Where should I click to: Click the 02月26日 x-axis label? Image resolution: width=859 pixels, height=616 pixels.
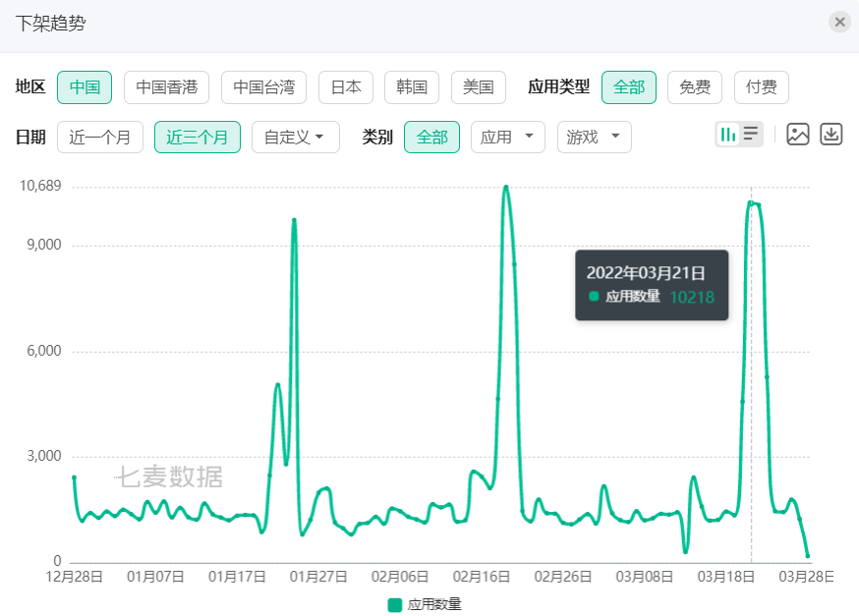click(x=563, y=577)
